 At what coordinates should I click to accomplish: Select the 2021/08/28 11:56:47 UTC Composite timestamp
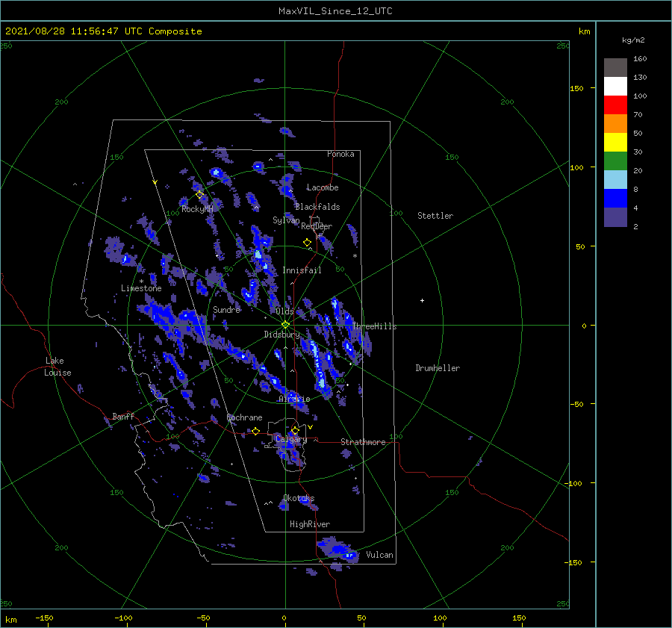tap(103, 31)
